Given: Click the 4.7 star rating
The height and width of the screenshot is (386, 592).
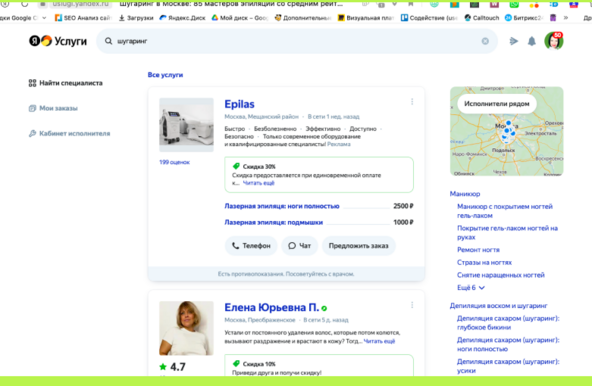Looking at the screenshot, I should pos(173,367).
